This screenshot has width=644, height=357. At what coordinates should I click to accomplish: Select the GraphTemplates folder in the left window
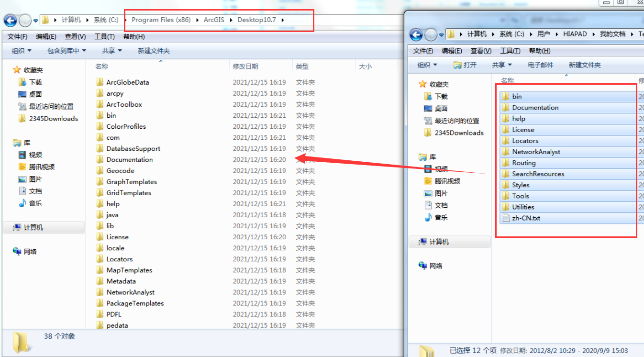tap(126, 182)
